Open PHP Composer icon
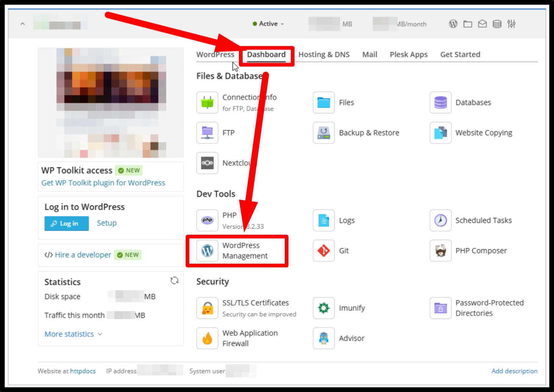Image resolution: width=554 pixels, height=392 pixels. (440, 251)
